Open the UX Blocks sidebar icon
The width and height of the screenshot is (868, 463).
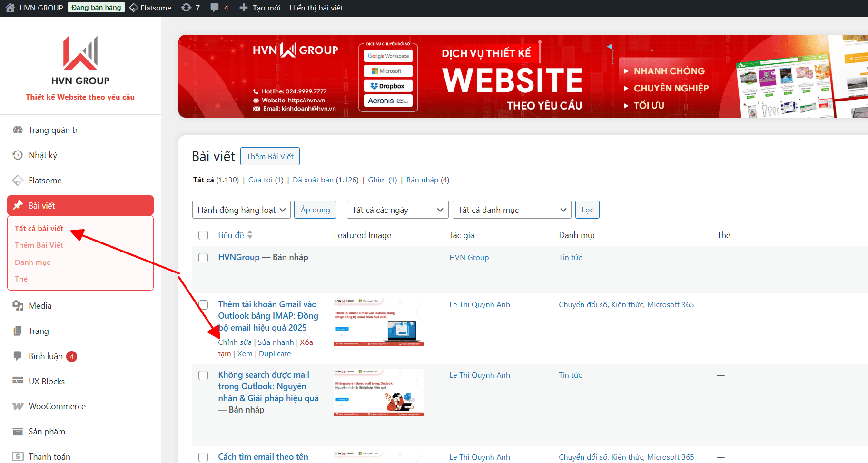click(18, 381)
